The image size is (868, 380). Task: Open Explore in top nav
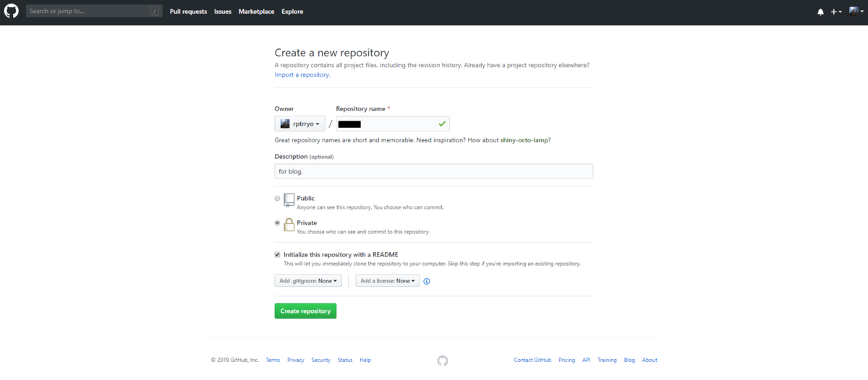point(292,12)
